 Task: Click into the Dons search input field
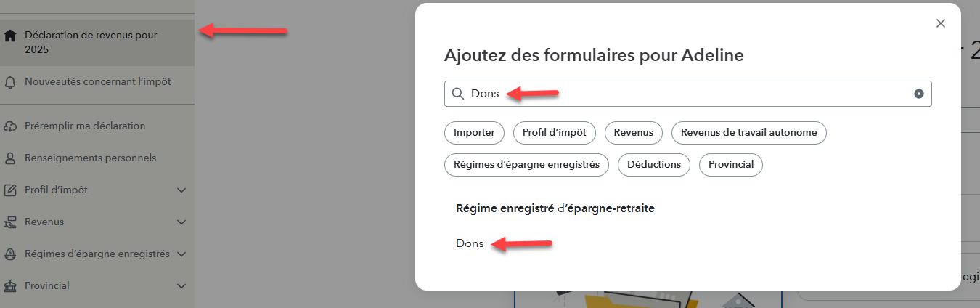687,94
